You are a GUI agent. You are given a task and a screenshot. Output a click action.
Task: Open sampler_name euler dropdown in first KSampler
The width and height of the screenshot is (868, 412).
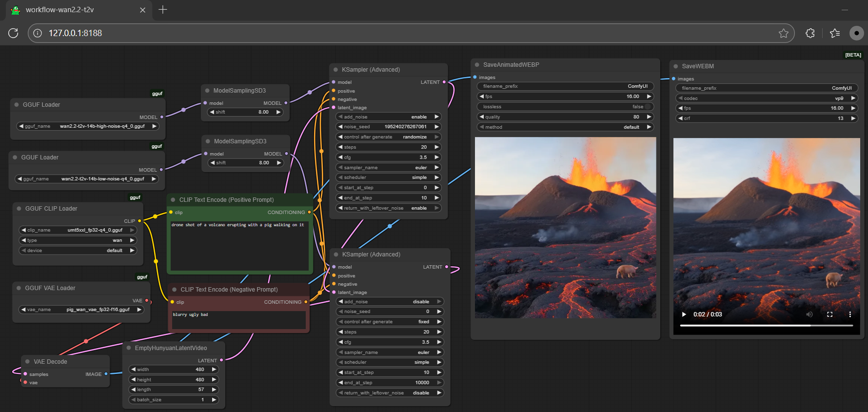388,168
